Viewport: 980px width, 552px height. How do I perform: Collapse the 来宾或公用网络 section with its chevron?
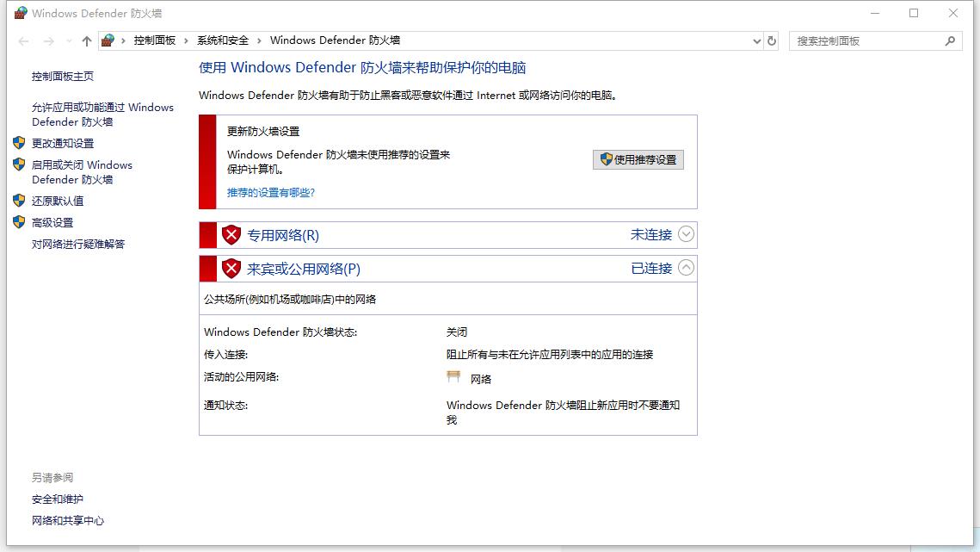[x=687, y=268]
